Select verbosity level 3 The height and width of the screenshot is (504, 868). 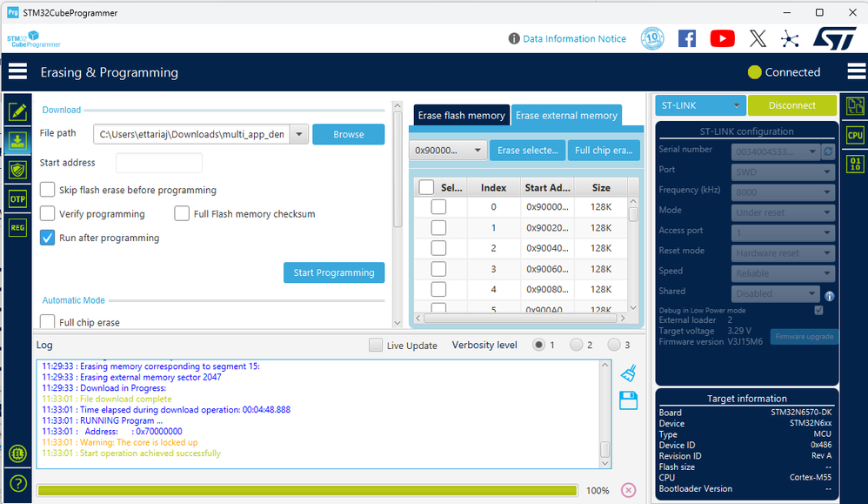tap(614, 345)
